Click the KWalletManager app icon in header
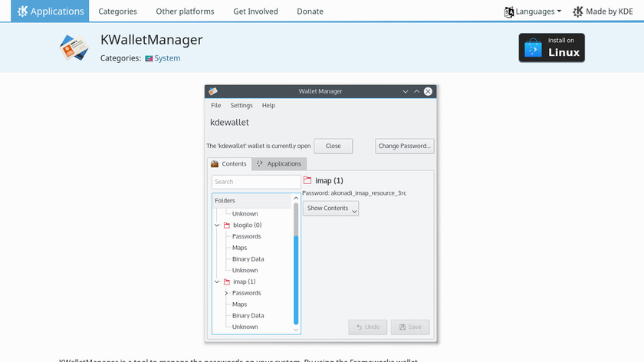Viewport: 644px width, 362px height. (74, 48)
